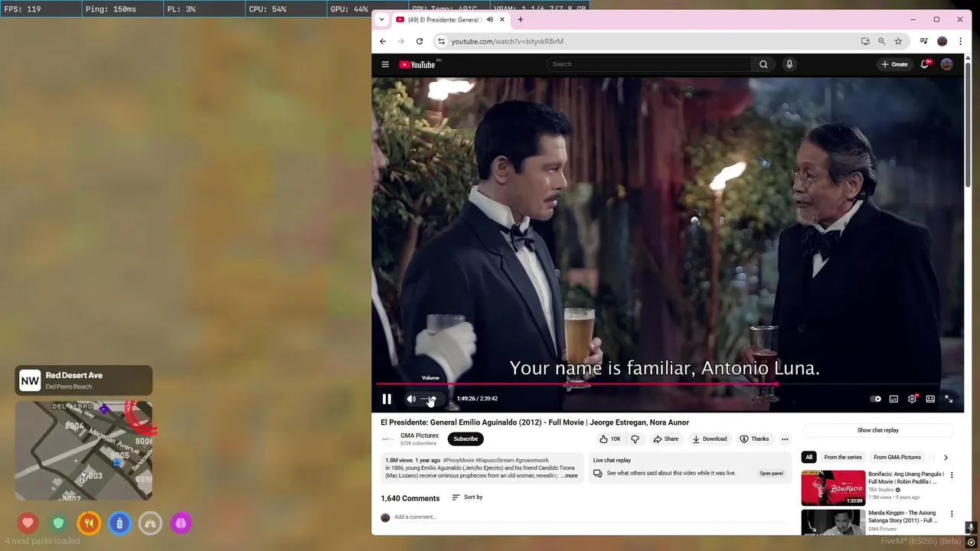980x551 pixels.
Task: Share the video
Action: (x=666, y=439)
